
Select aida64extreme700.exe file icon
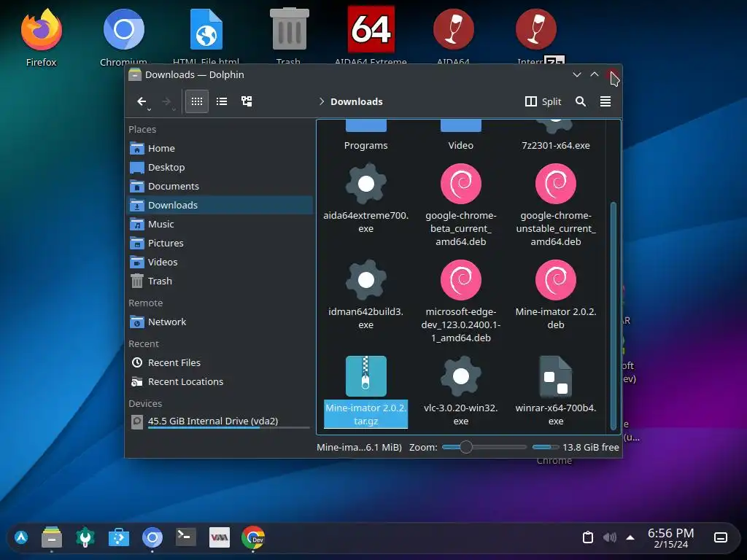tap(366, 184)
